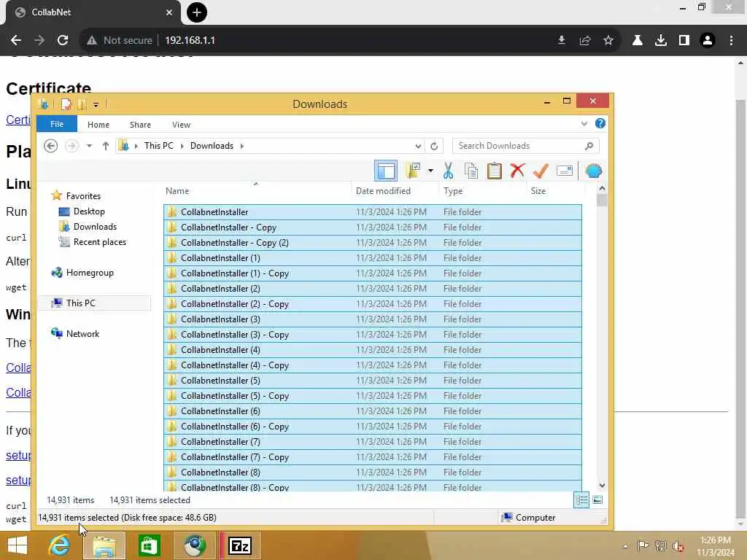Screen dimensions: 747x560
Task: Open the Share ribbon tab
Action: 140,124
